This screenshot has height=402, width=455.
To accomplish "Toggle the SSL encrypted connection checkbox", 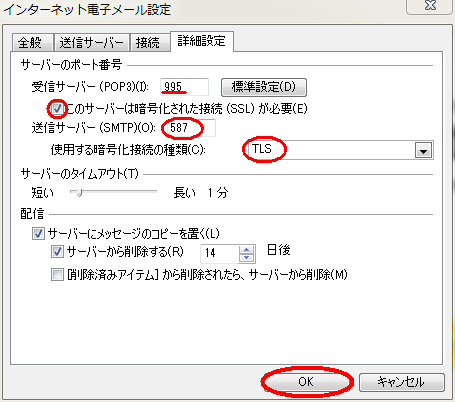I will (x=57, y=109).
